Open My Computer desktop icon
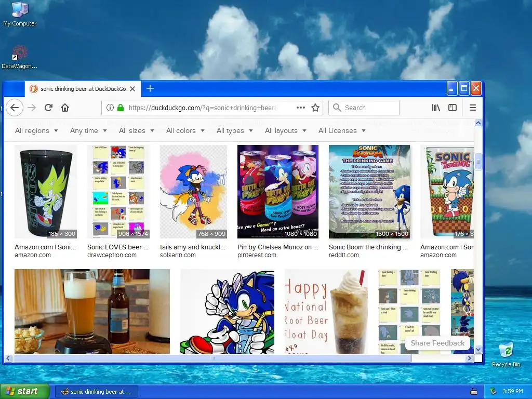This screenshot has height=399, width=532. coord(20,14)
